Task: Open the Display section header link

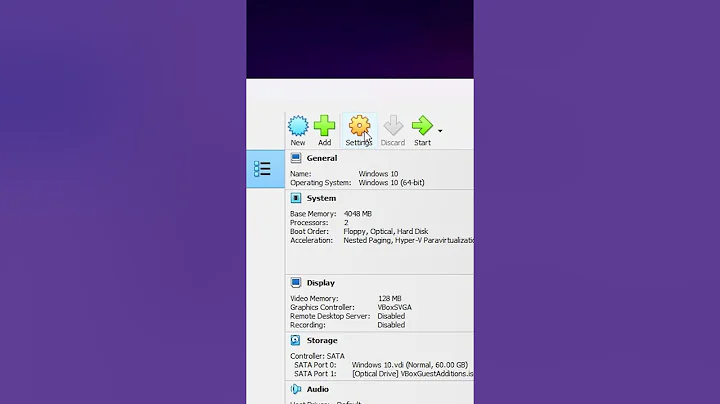Action: click(321, 283)
